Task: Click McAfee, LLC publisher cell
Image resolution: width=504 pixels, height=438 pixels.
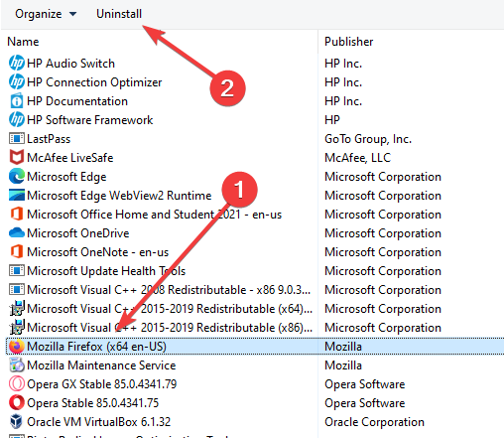Action: click(x=357, y=158)
